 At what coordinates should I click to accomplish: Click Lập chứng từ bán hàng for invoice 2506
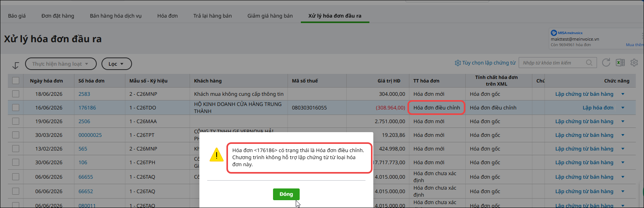(584, 121)
